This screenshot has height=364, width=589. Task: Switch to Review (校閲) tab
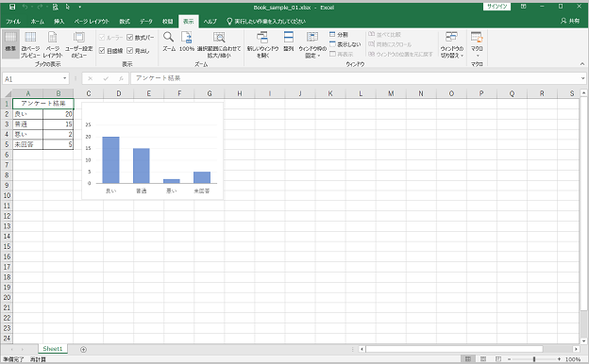point(167,22)
